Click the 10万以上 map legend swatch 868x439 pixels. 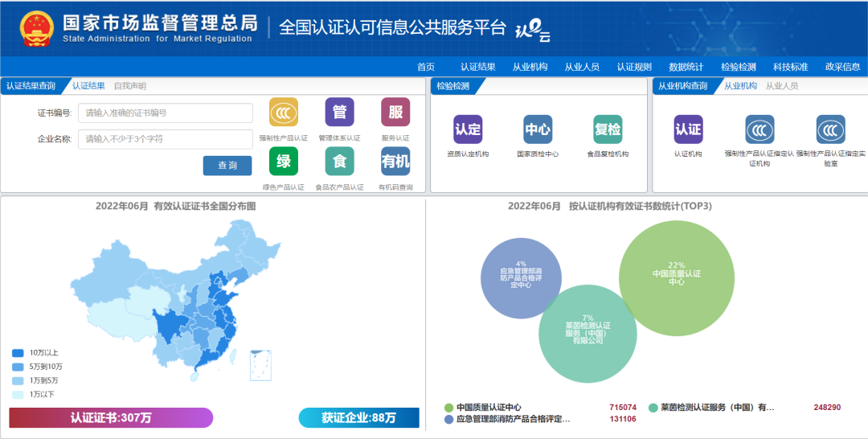point(18,353)
